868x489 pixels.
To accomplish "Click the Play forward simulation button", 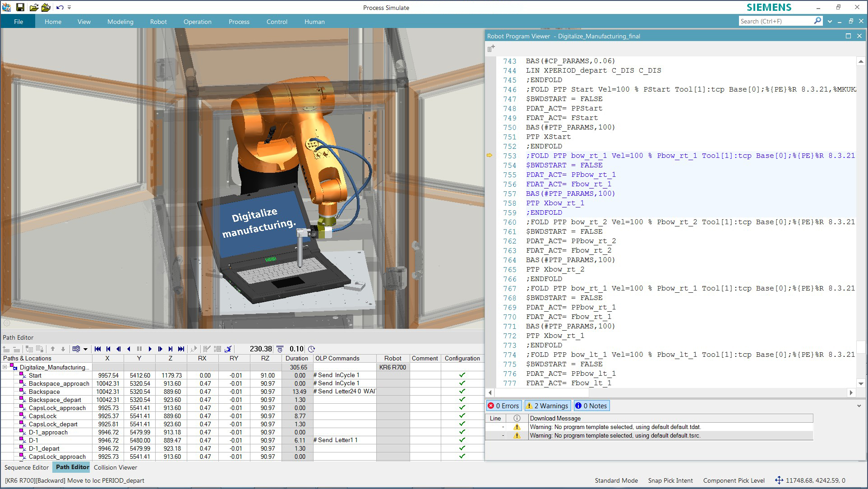I will [x=150, y=349].
